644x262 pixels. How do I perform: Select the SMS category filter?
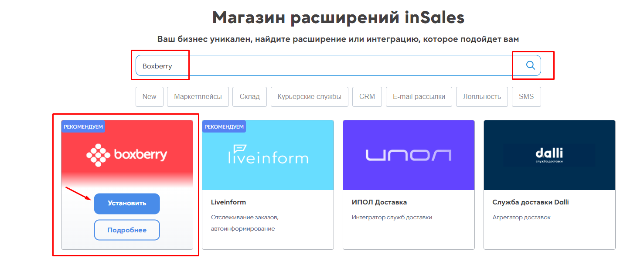(526, 97)
